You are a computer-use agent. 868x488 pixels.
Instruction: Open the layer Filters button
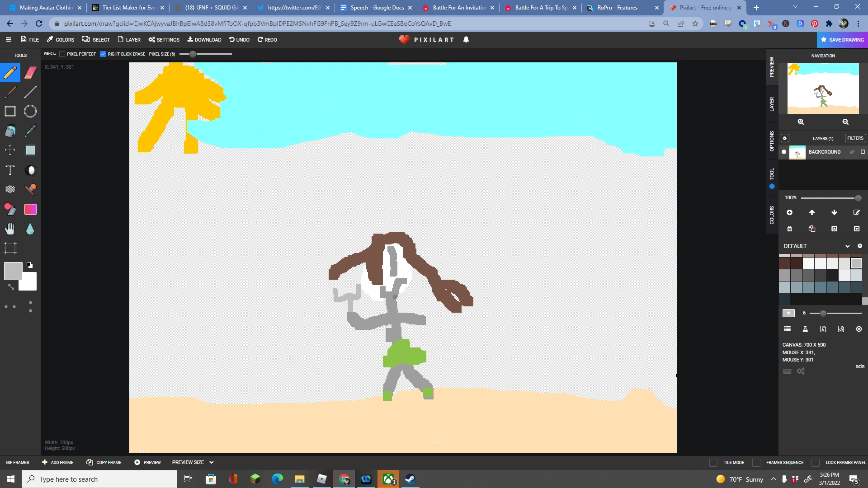855,138
